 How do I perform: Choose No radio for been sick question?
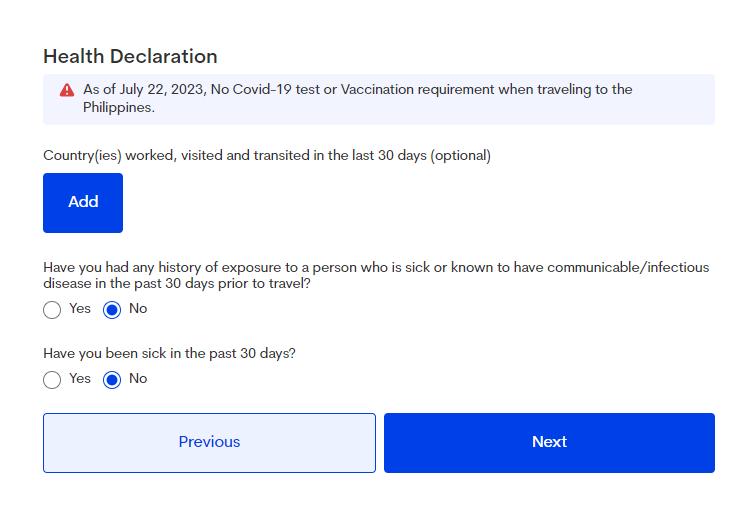(112, 380)
